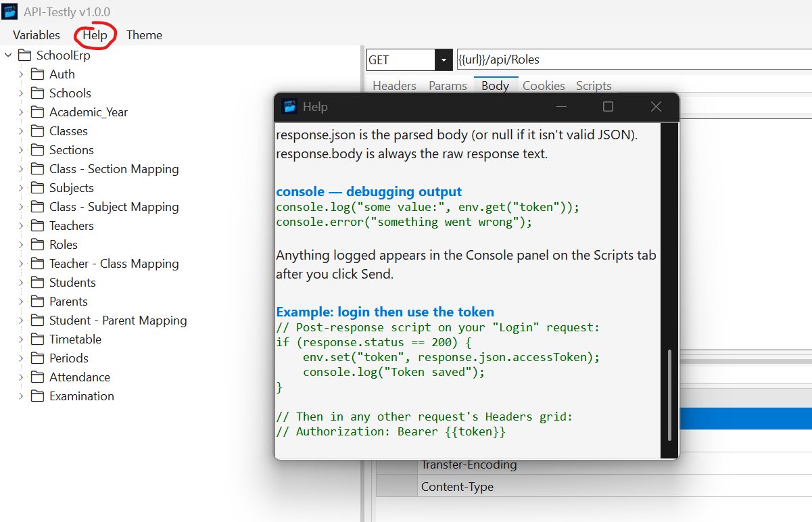Select the Students tree item
The width and height of the screenshot is (812, 522).
click(x=72, y=283)
